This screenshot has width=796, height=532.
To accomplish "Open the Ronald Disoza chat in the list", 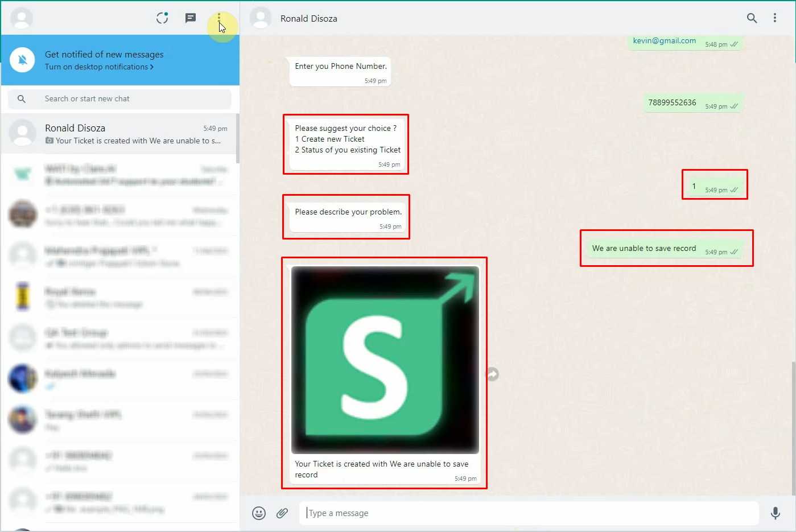I will pyautogui.click(x=119, y=134).
